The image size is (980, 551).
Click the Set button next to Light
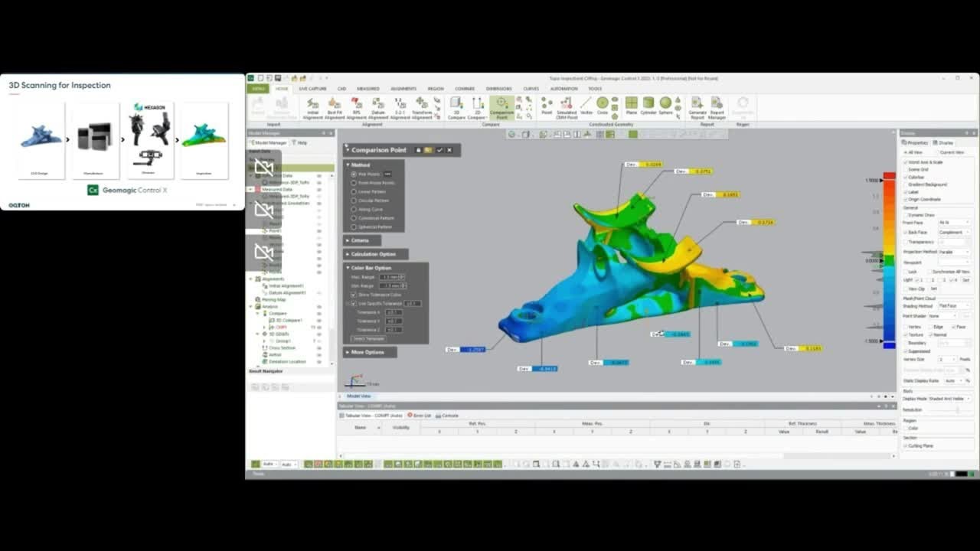pos(965,280)
